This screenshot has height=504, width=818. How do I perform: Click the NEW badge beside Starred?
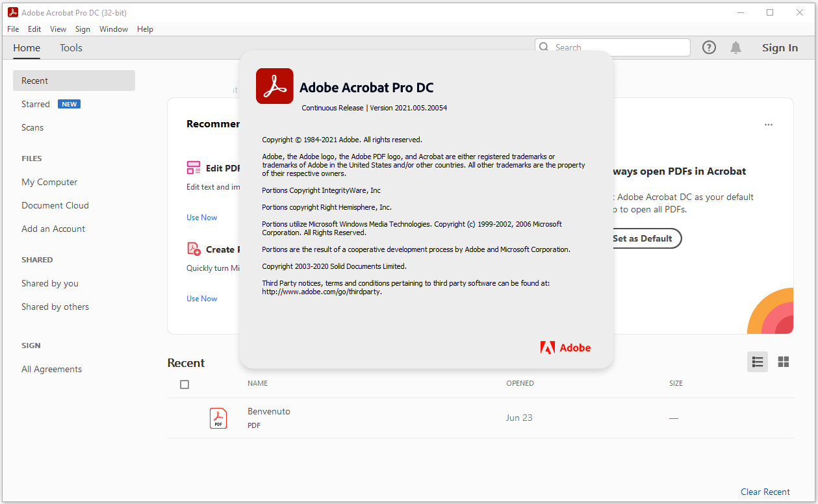[69, 104]
